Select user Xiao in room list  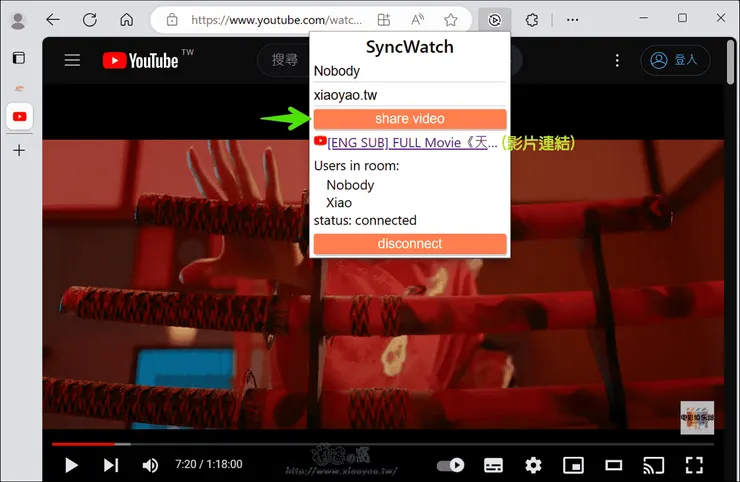point(339,203)
